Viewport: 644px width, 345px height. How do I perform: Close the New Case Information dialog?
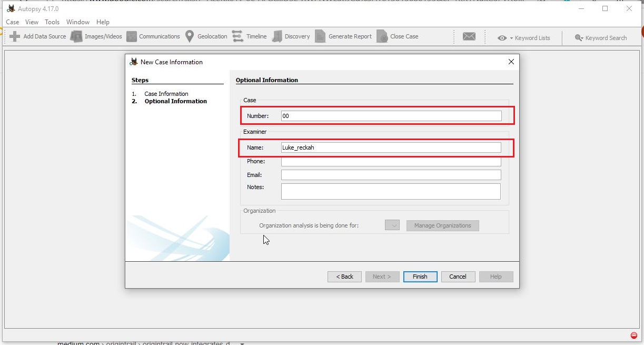click(x=511, y=62)
